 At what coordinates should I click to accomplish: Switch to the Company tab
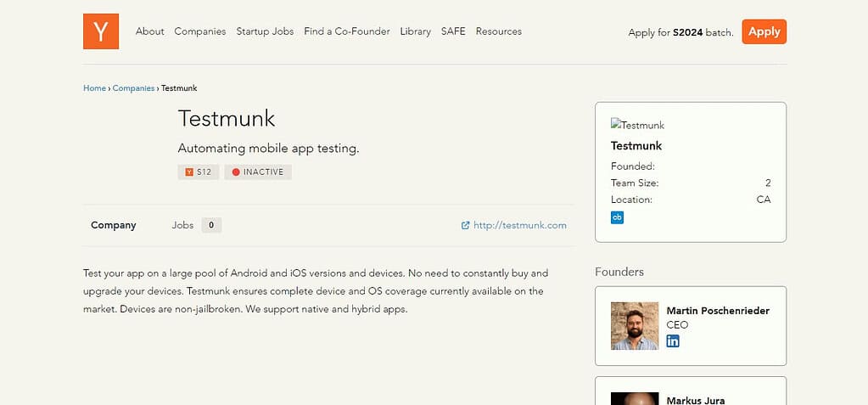114,226
